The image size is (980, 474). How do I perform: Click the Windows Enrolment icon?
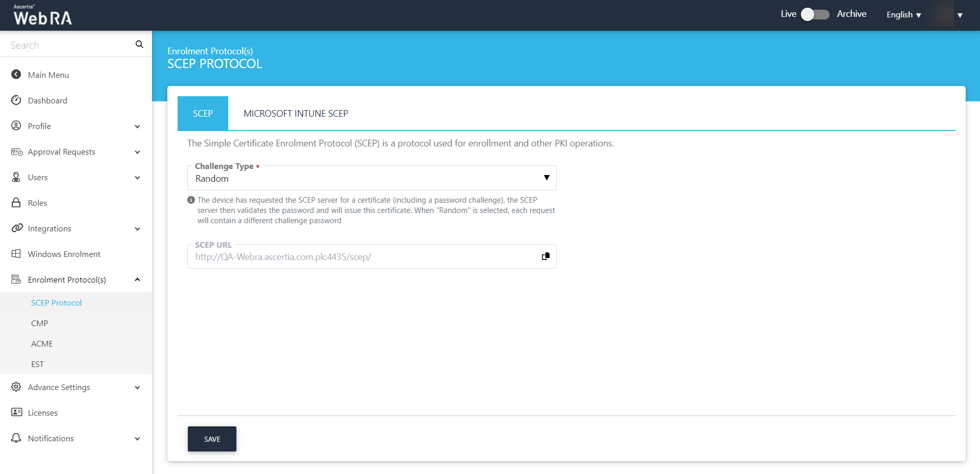16,254
